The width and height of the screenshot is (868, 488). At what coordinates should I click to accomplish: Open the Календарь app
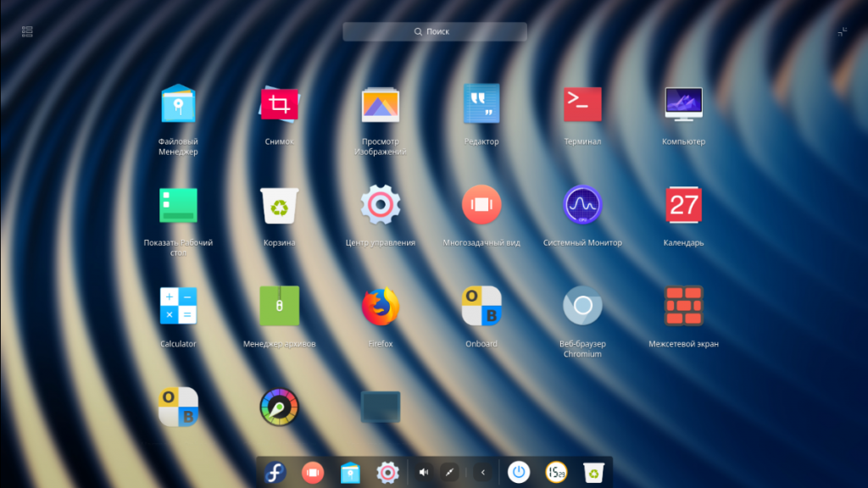click(x=683, y=205)
